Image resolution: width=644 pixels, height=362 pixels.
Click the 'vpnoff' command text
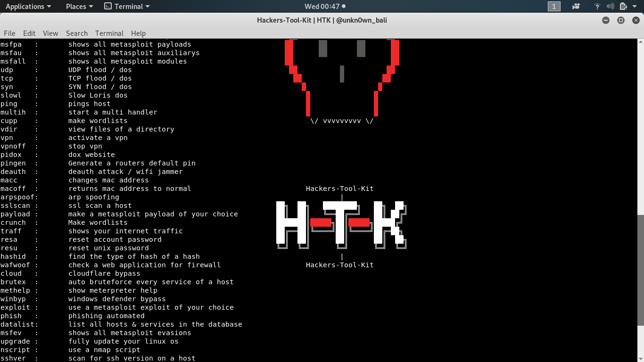13,146
